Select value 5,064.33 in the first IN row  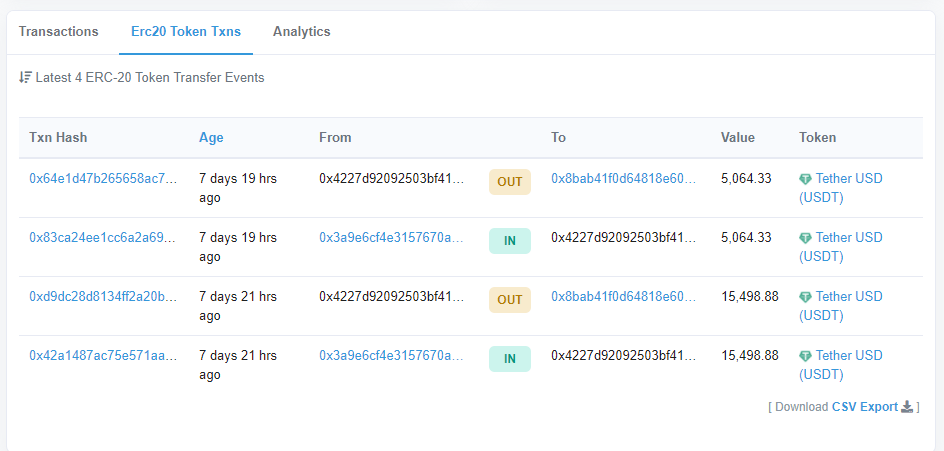(x=746, y=237)
